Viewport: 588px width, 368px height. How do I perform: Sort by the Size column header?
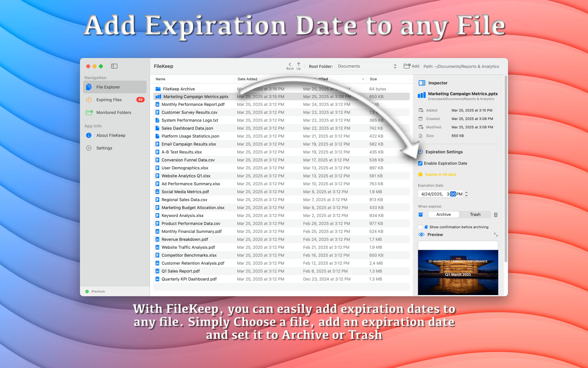373,79
